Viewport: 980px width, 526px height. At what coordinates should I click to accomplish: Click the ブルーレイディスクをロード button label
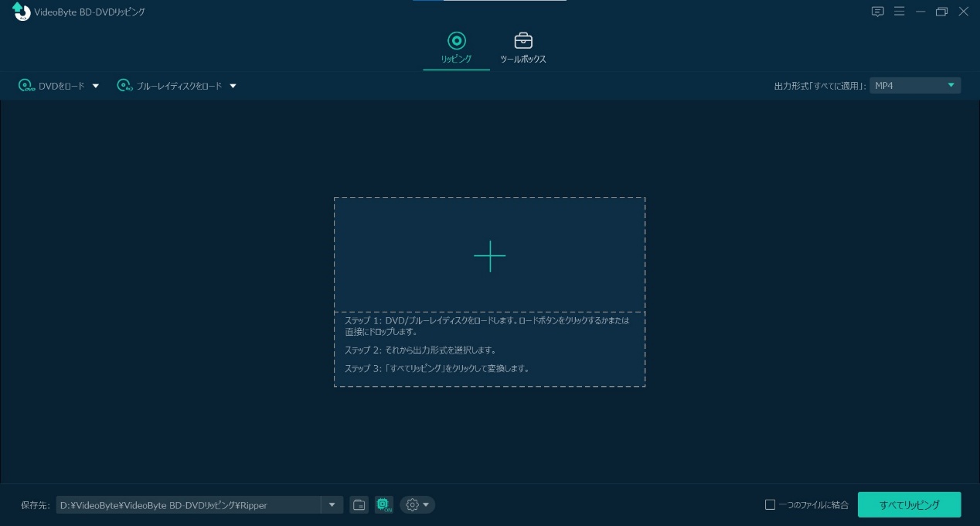179,86
